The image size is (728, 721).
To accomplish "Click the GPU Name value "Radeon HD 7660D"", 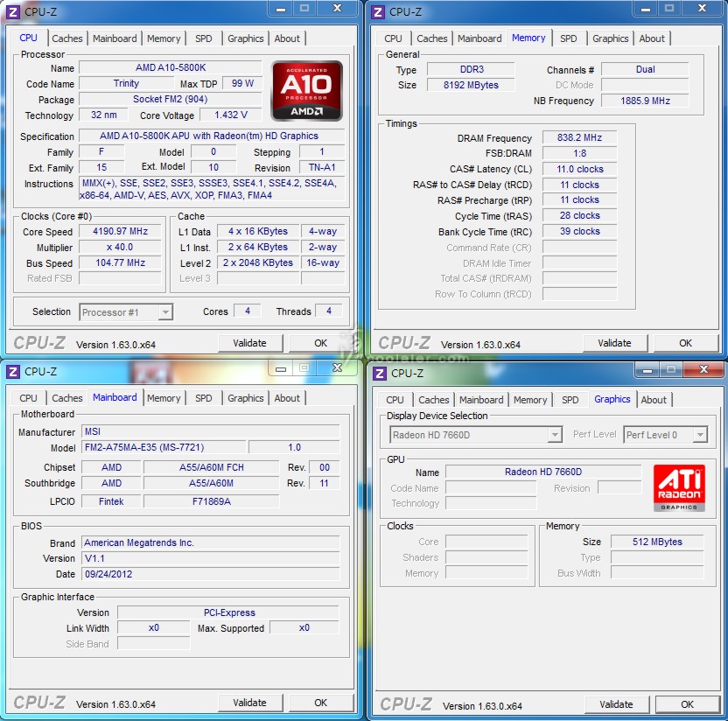I will point(543,472).
